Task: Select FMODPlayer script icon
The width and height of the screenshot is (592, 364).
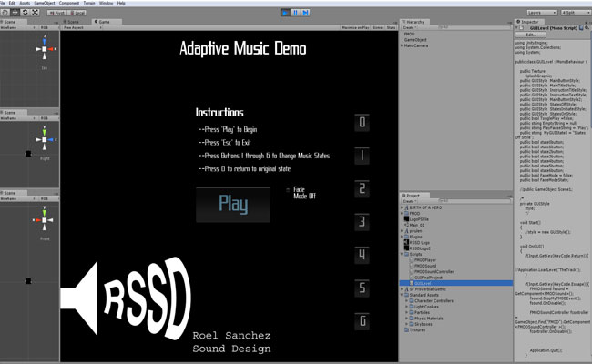Action: (412, 260)
